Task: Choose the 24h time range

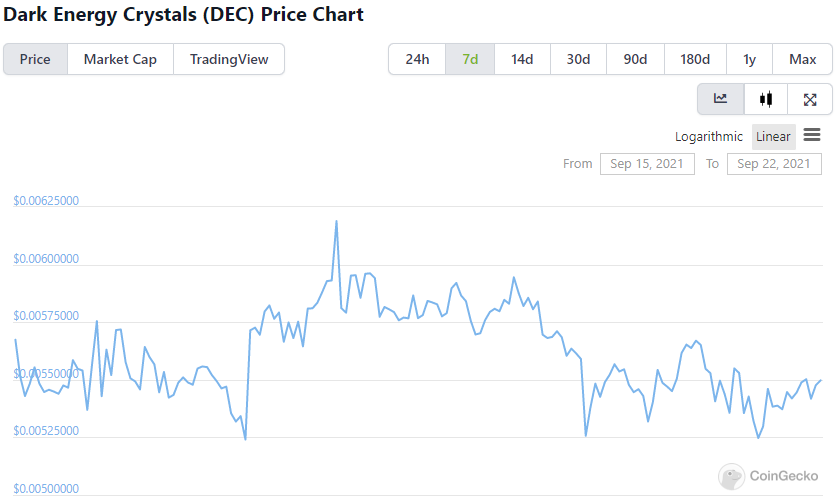Action: (x=417, y=59)
